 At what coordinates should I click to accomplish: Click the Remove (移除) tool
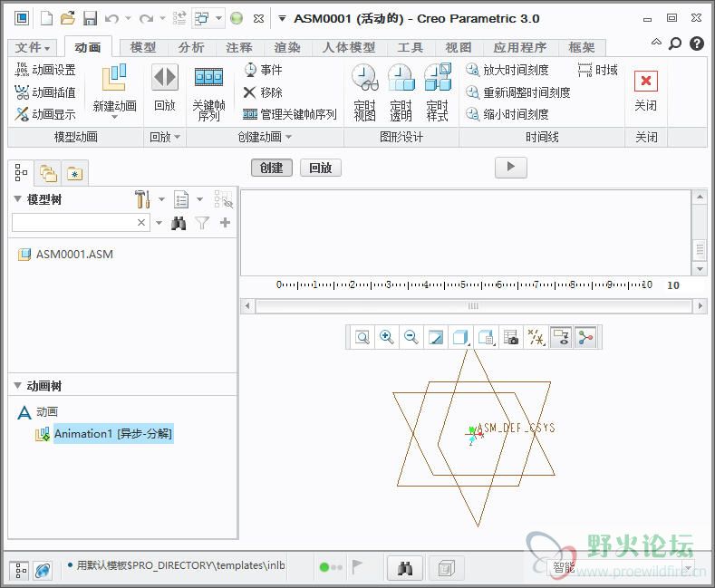(x=263, y=92)
